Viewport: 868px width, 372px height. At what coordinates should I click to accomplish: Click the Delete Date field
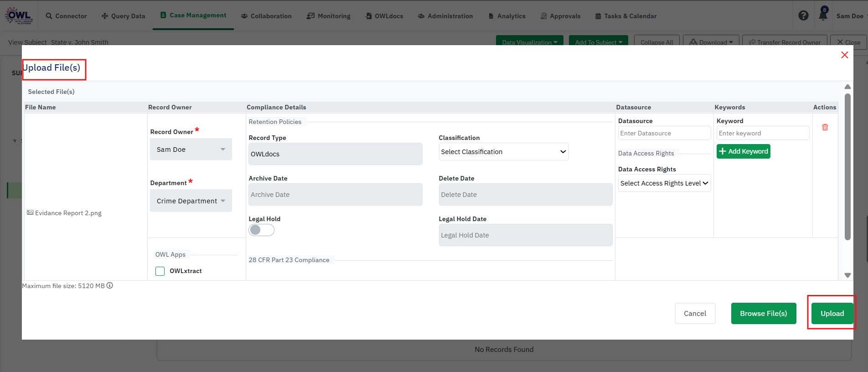pyautogui.click(x=526, y=195)
